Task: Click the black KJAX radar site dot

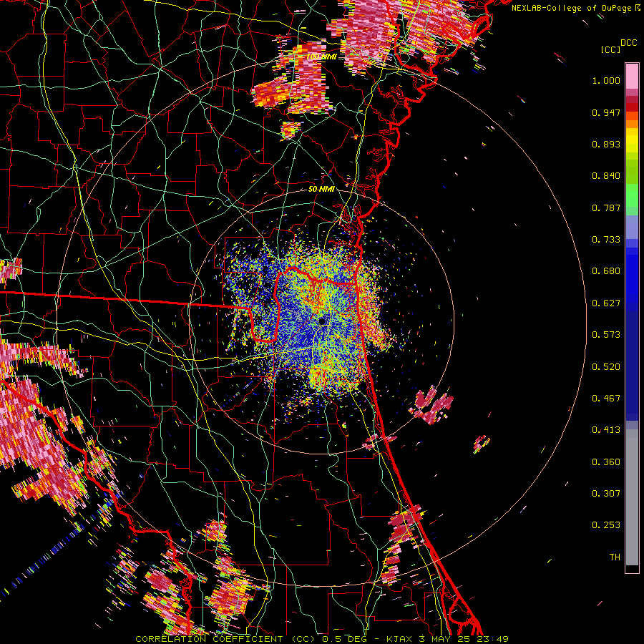Action: (x=322, y=321)
